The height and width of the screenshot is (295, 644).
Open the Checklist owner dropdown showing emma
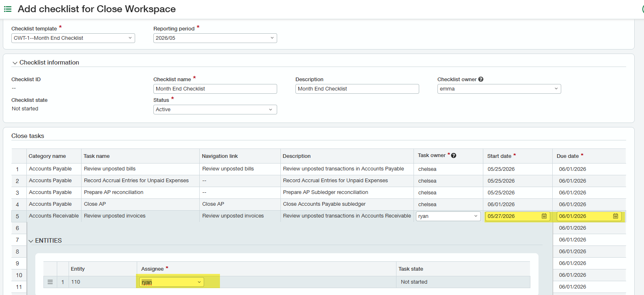(499, 89)
